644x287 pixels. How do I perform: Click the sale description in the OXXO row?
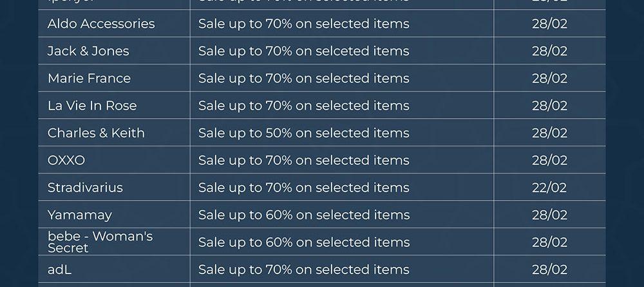pyautogui.click(x=303, y=160)
